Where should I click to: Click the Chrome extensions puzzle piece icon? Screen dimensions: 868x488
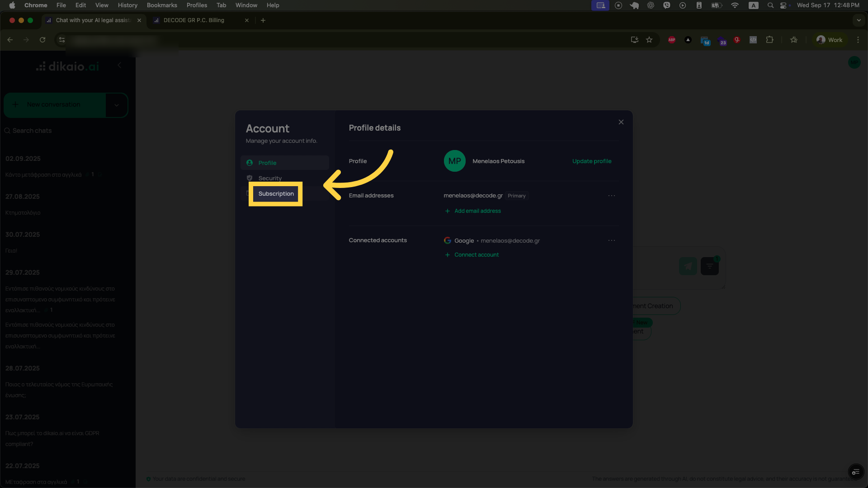769,40
